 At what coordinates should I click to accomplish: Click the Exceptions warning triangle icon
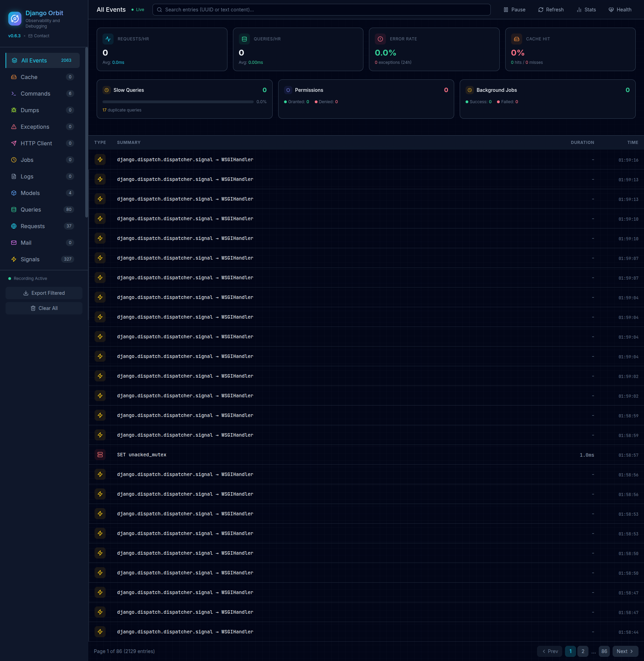[14, 127]
